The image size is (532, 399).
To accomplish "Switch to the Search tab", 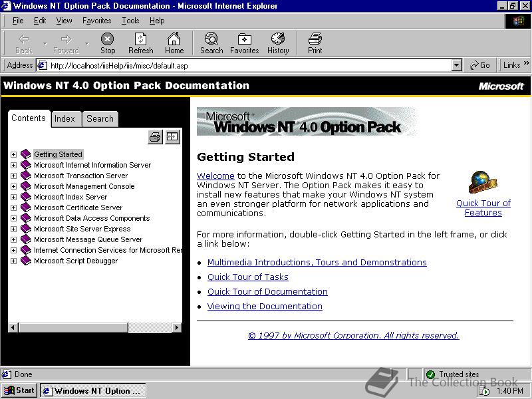I will (x=100, y=119).
